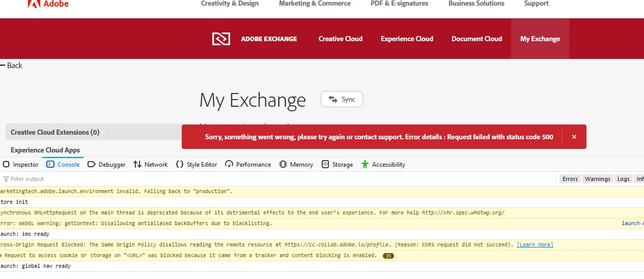Click the Adobe logo

tap(48, 4)
